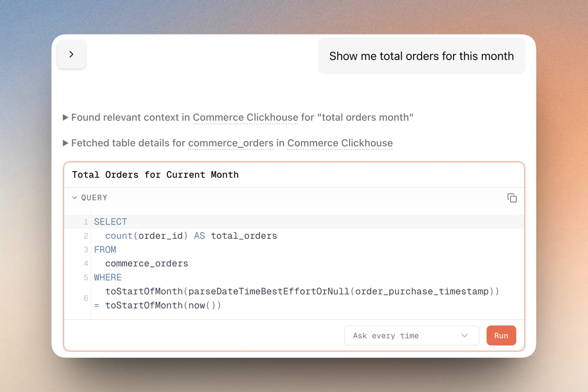Open the commerce_orders table link
Screen dimensions: 588x392
click(231, 143)
